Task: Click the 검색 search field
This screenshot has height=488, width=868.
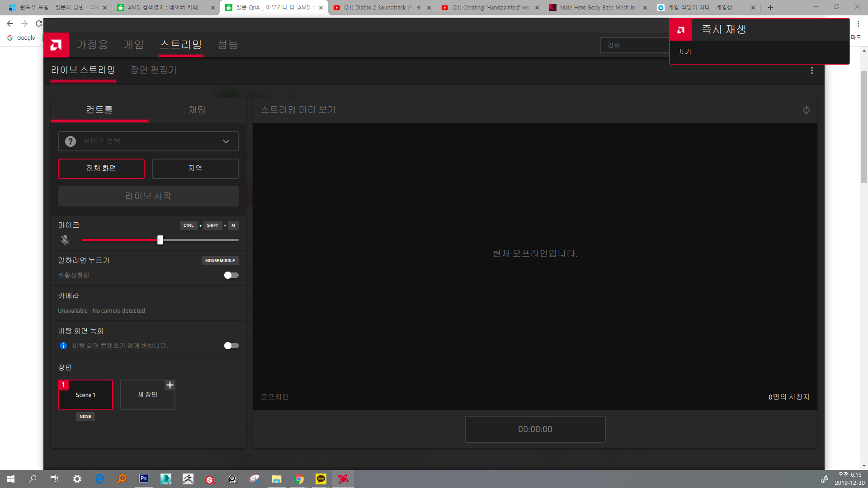Action: click(x=635, y=45)
